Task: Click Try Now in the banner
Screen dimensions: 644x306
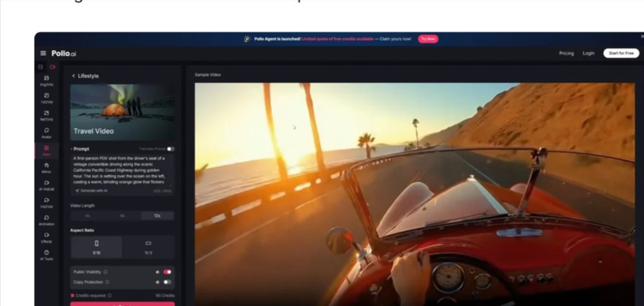Action: coord(428,39)
